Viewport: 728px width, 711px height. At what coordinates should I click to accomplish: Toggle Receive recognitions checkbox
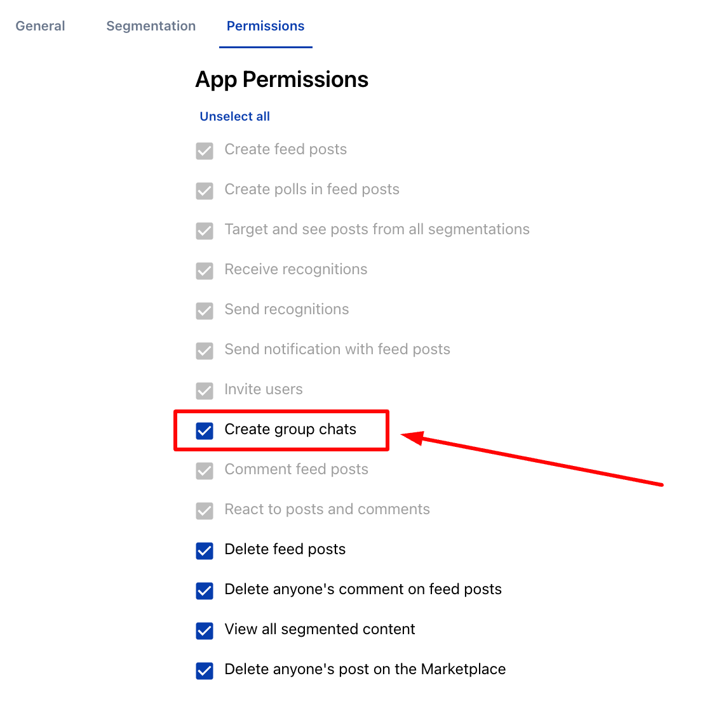point(205,270)
